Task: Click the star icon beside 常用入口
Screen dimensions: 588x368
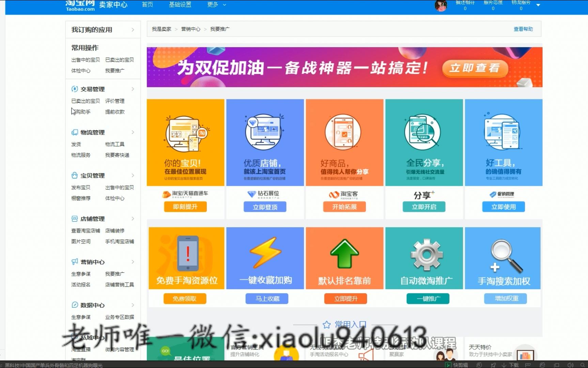Action: [x=327, y=325]
